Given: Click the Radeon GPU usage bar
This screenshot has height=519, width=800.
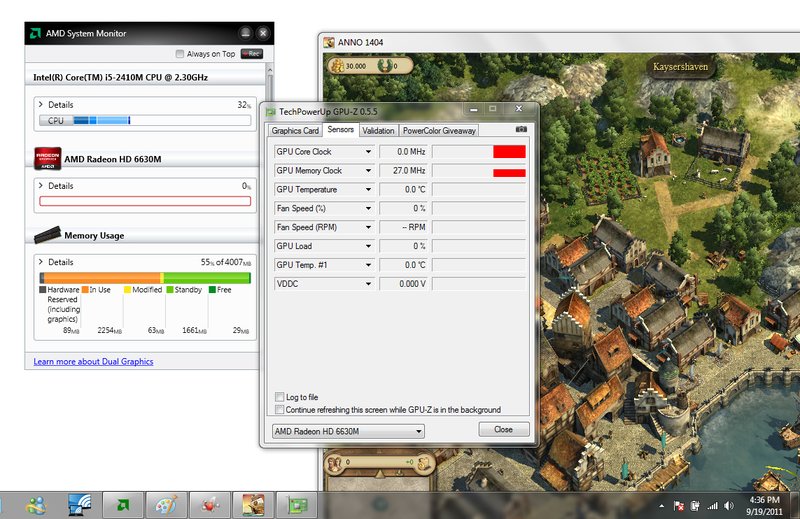Looking at the screenshot, I should [145, 201].
